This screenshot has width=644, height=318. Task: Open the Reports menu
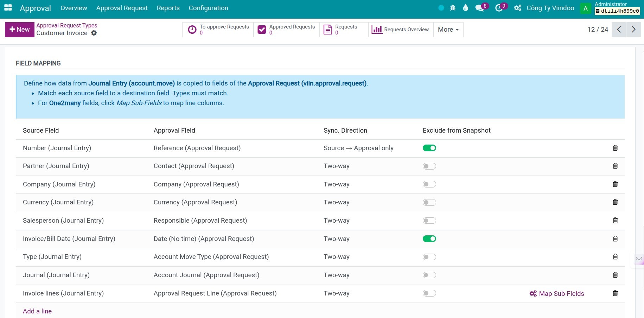[168, 8]
